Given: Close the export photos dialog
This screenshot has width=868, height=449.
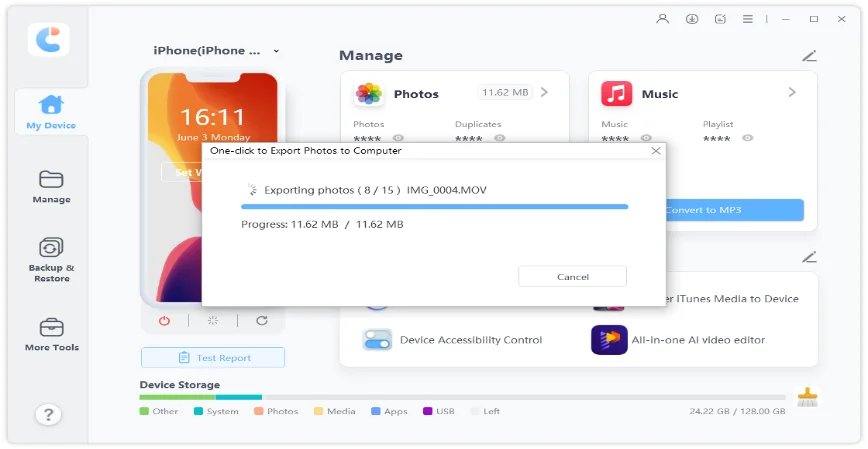Looking at the screenshot, I should tap(656, 151).
